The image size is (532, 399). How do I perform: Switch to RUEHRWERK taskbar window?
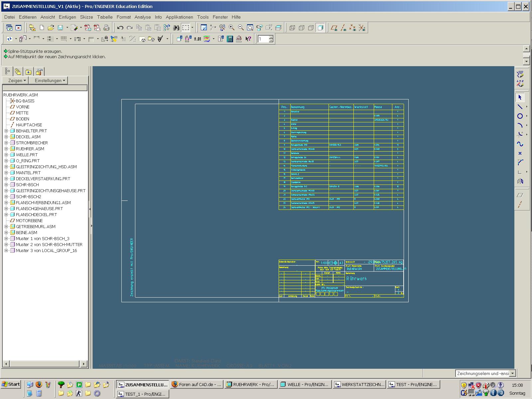[x=251, y=384]
